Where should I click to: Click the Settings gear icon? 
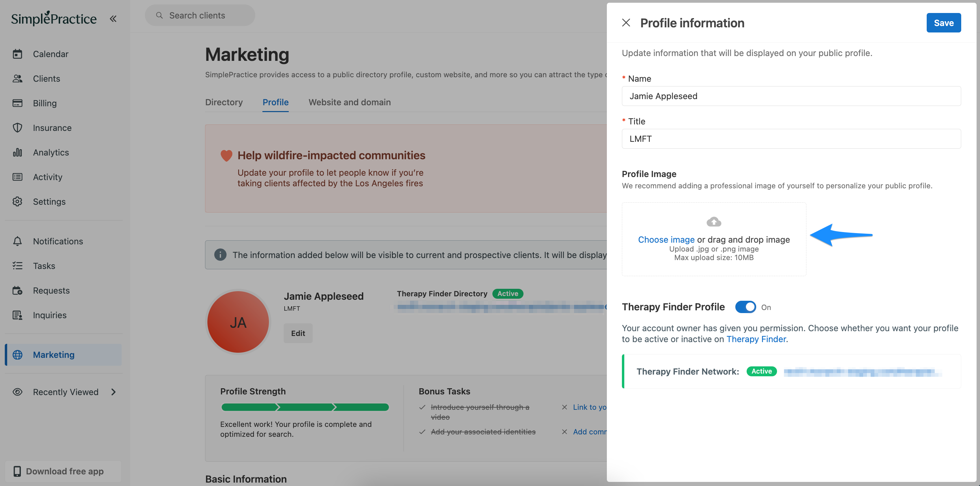click(17, 201)
